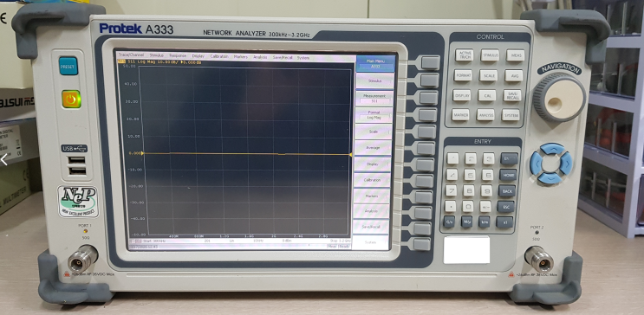Tap the G/n unit key
This screenshot has height=315, width=644.
448,222
